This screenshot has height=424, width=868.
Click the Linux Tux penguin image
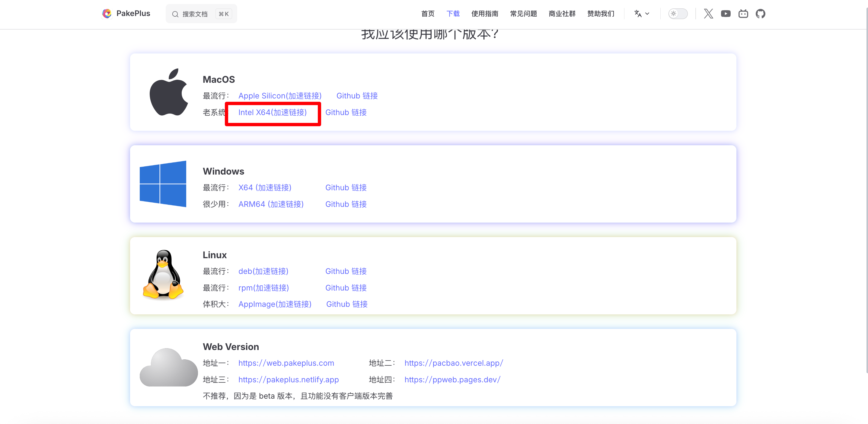(163, 275)
